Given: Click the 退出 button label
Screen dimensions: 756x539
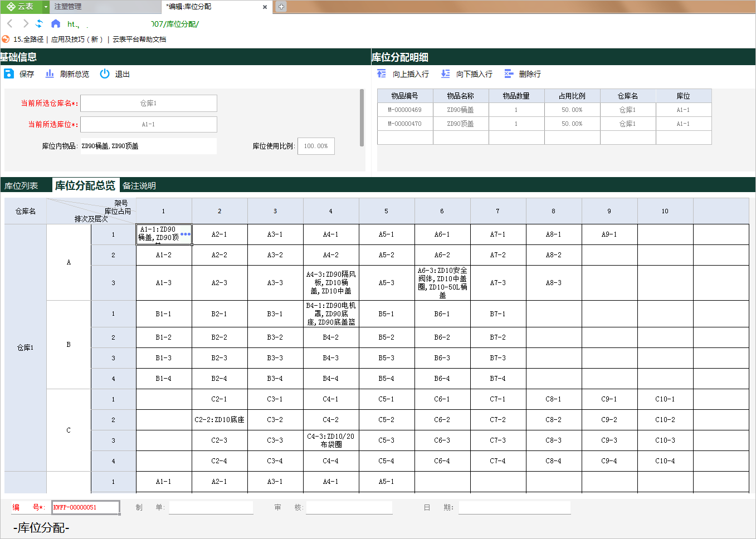Looking at the screenshot, I should pyautogui.click(x=122, y=74).
